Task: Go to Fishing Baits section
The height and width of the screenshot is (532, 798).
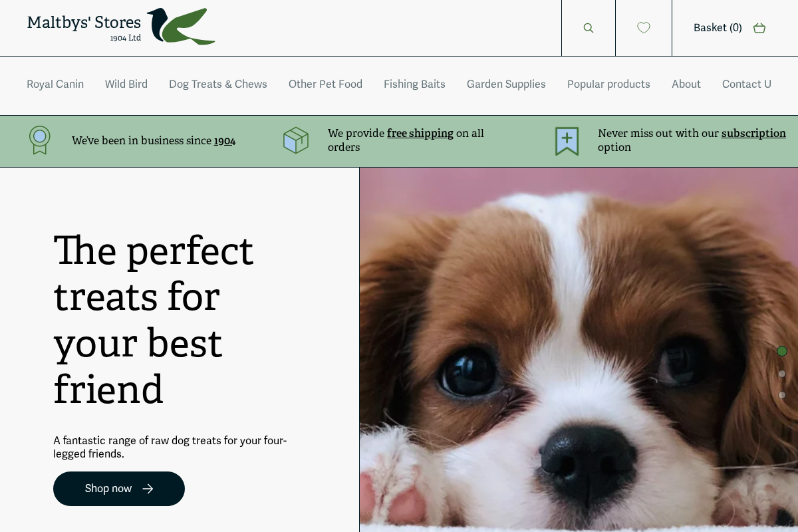Action: 414,84
